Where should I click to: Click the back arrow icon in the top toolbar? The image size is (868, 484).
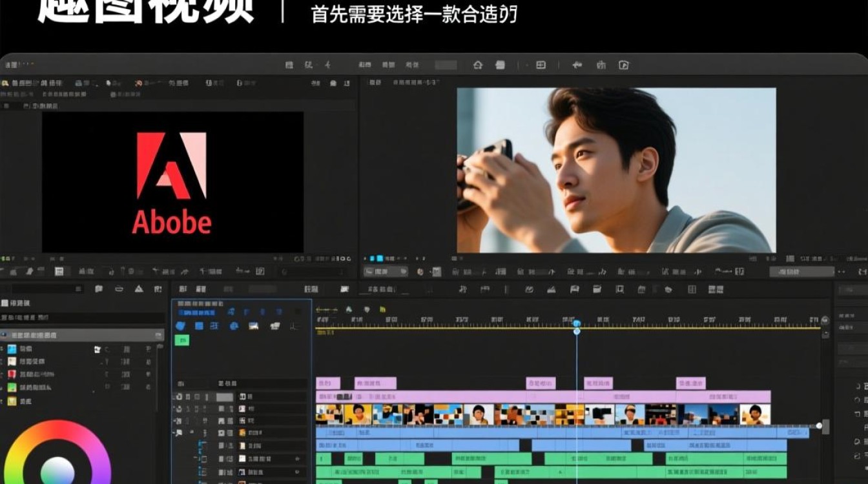tap(577, 65)
